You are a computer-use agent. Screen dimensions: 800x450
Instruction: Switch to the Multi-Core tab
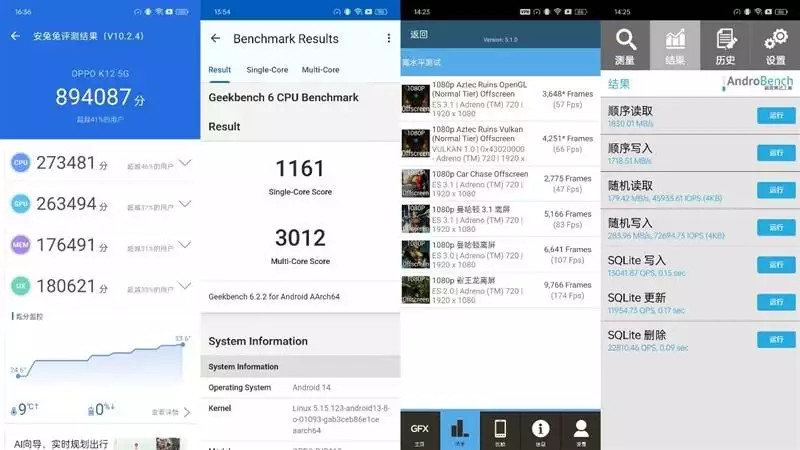tap(320, 70)
